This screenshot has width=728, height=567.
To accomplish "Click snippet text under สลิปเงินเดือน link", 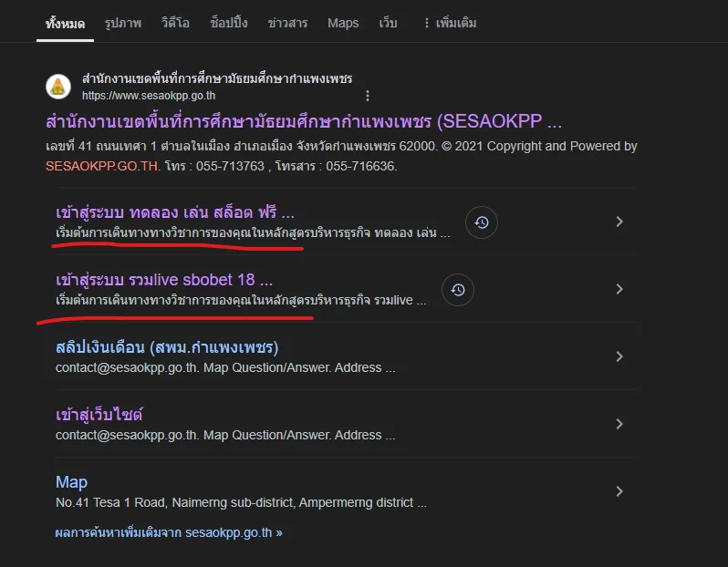I will 225,367.
